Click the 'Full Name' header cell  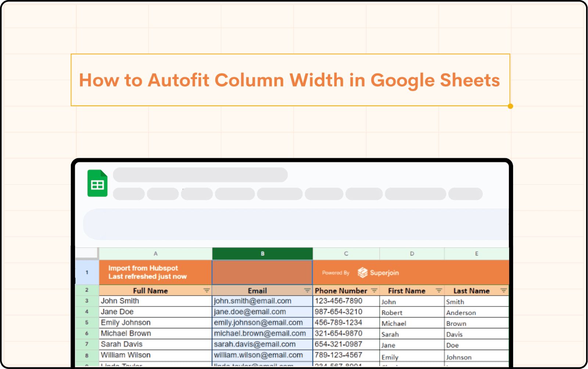point(155,290)
